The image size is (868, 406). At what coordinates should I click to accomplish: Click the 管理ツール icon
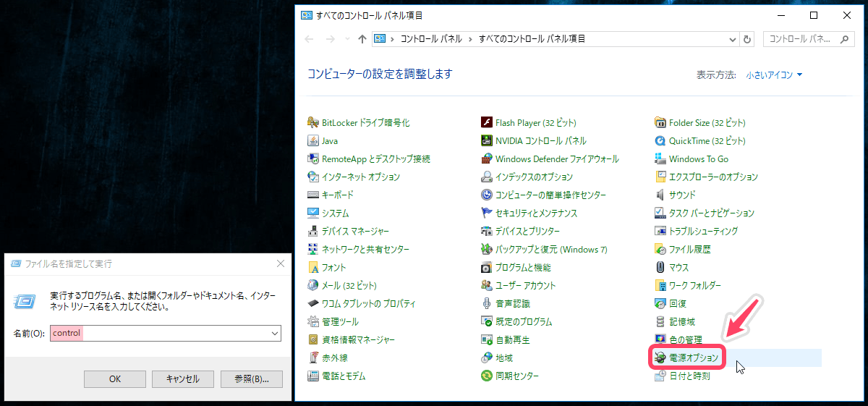pos(313,322)
